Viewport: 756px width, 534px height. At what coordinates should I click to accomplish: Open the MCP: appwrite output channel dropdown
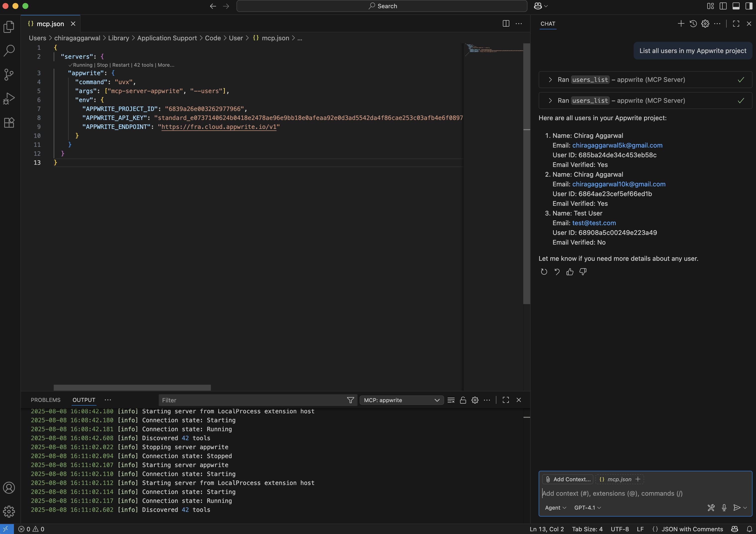pyautogui.click(x=401, y=400)
